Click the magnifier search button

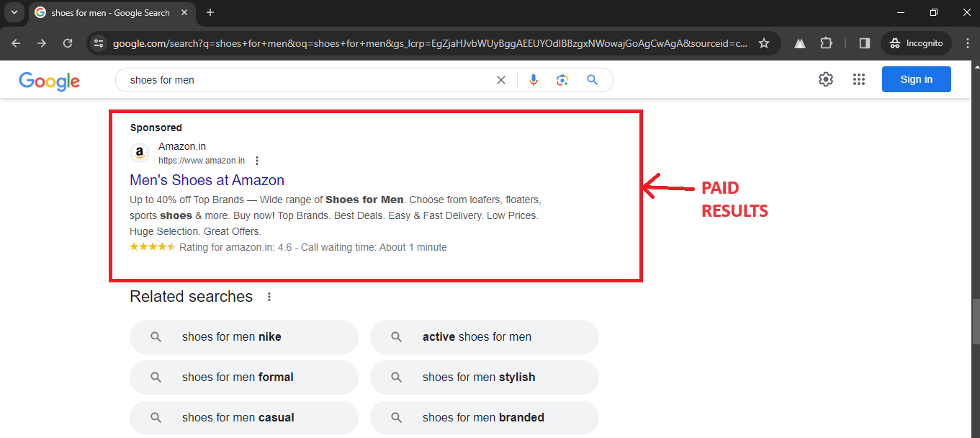[592, 80]
